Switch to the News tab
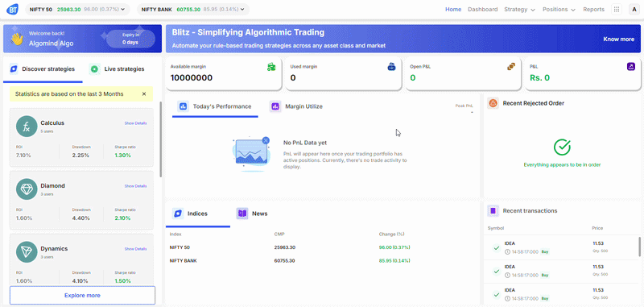This screenshot has height=307, width=644. click(252, 214)
